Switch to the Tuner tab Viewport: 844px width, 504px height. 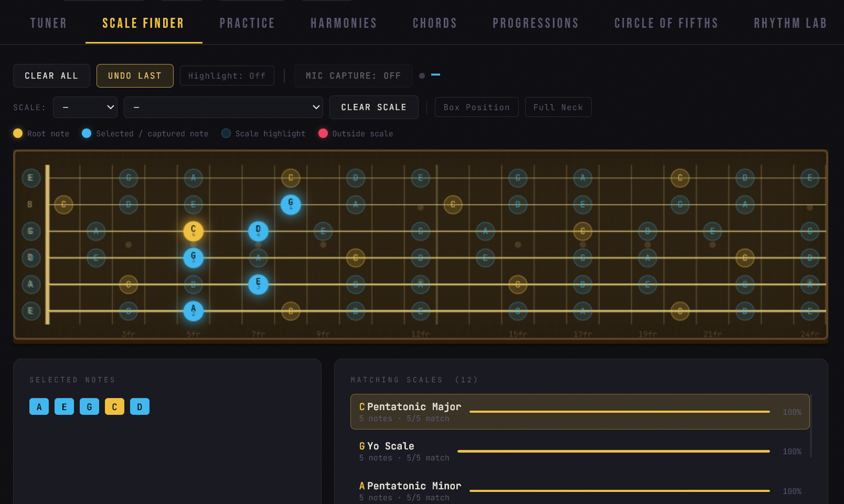(x=49, y=23)
